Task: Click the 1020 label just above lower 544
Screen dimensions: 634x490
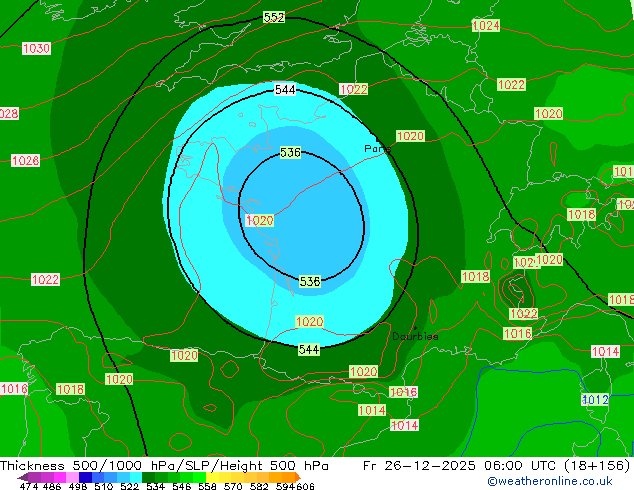Action: (x=310, y=321)
